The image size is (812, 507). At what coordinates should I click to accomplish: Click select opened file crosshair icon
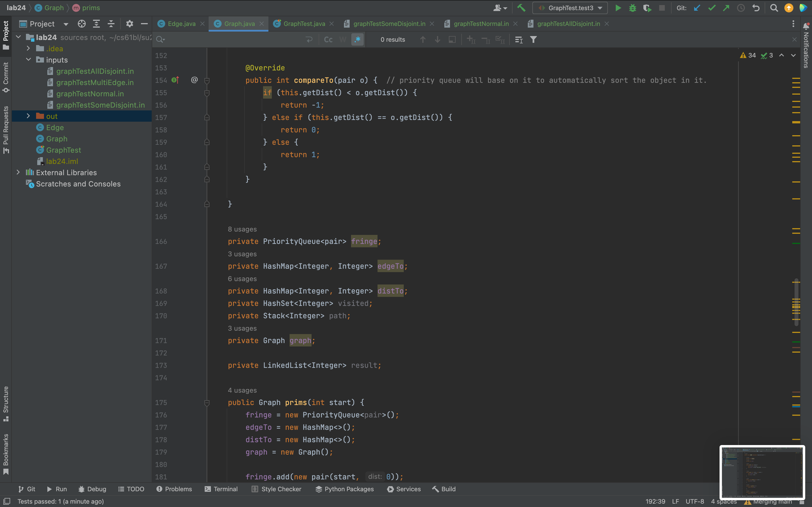click(x=81, y=24)
